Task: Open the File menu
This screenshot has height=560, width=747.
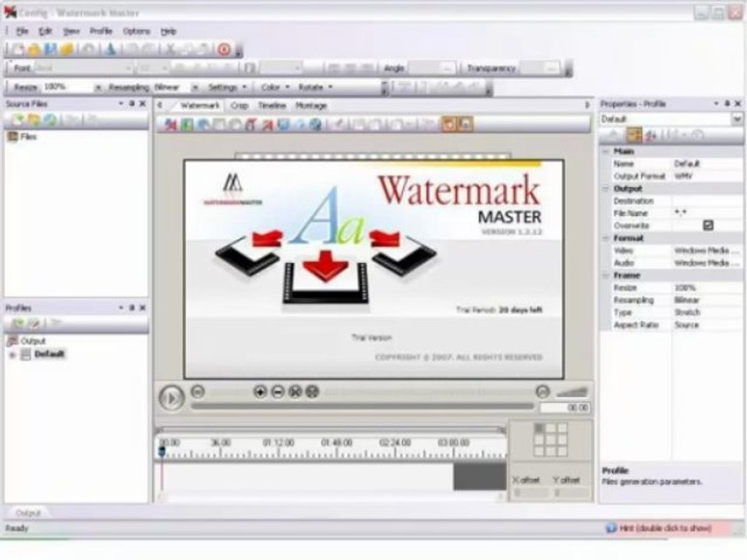Action: pyautogui.click(x=22, y=31)
